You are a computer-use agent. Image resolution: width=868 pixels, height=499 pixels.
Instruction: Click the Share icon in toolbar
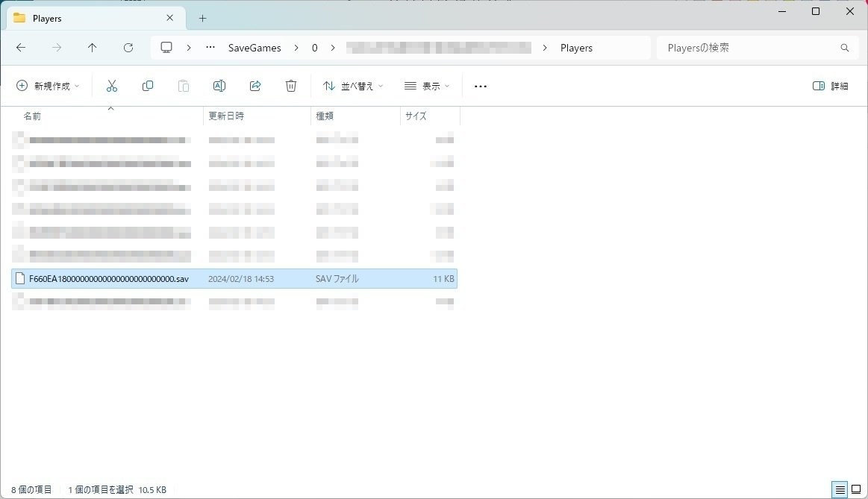255,86
